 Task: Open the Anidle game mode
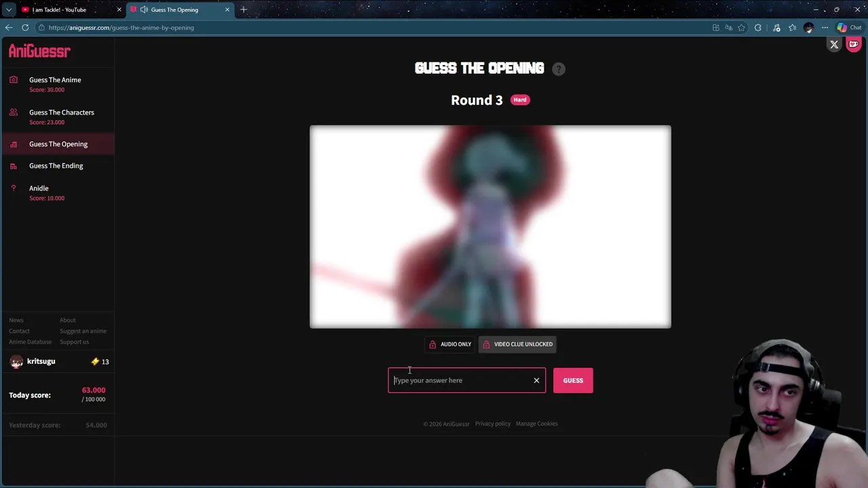[x=39, y=188]
